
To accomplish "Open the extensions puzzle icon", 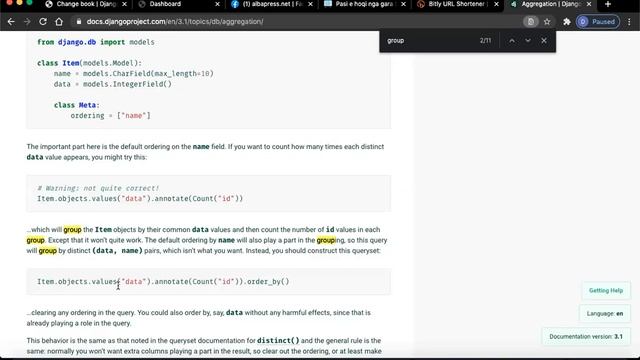I will (x=567, y=22).
